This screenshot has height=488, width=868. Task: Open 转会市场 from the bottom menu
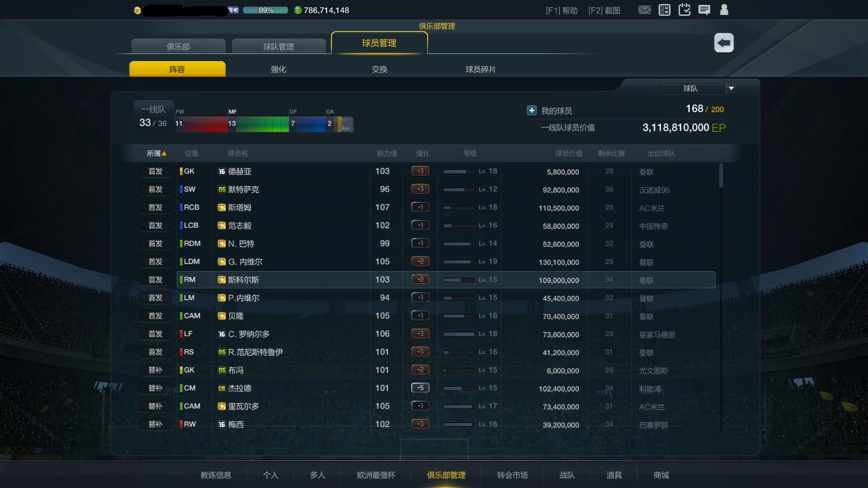click(x=512, y=474)
